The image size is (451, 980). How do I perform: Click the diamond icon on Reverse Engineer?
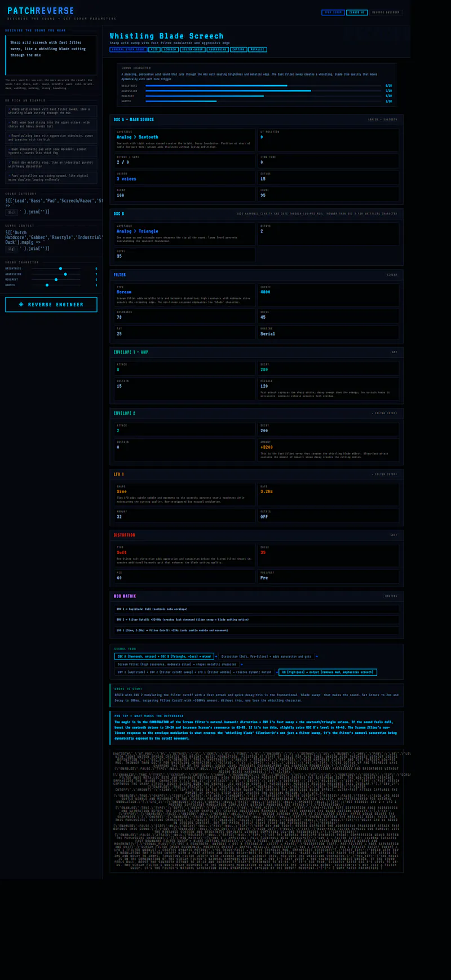pyautogui.click(x=21, y=305)
